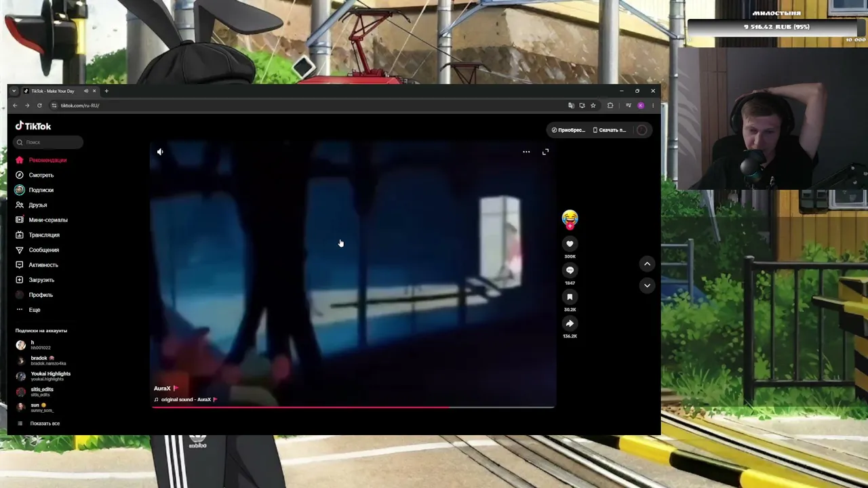Expand the Еще menu in the sidebar
This screenshot has width=868, height=488.
click(x=28, y=310)
